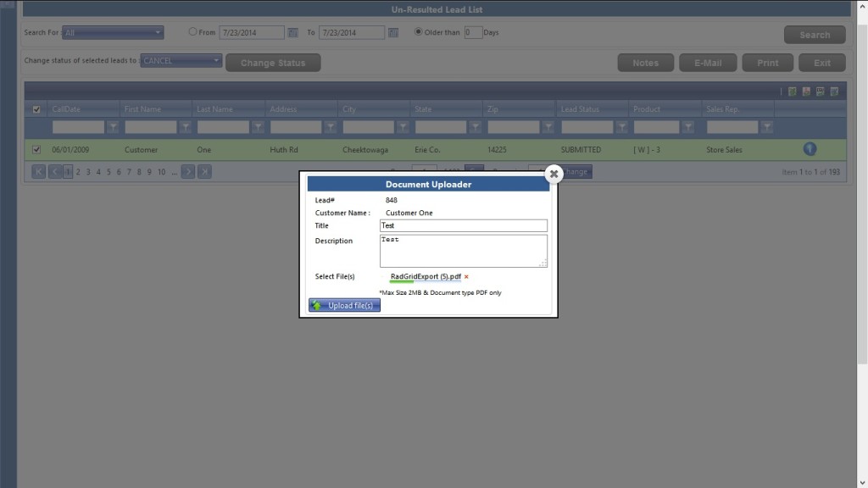Go to the last page of the grid
Screen dimensions: 868x488
pos(205,171)
